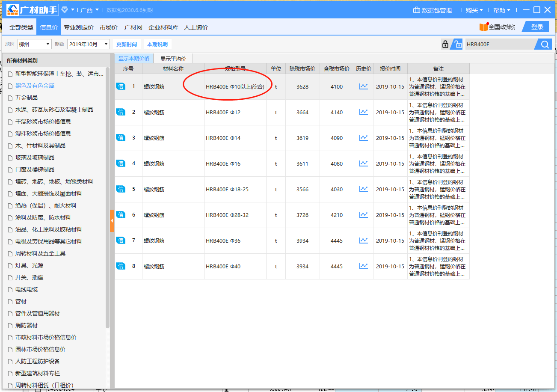Open the 期数 2019年10月 dropdown
The height and width of the screenshot is (392, 557).
coord(89,44)
